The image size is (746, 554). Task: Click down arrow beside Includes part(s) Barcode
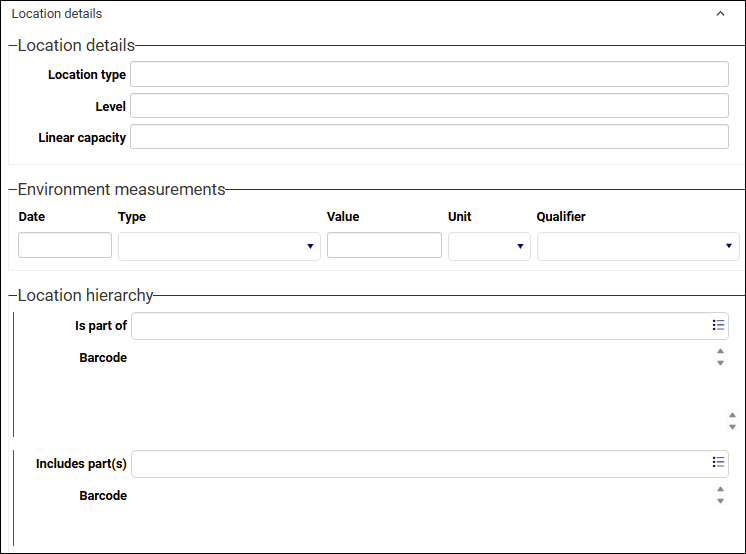pos(720,501)
